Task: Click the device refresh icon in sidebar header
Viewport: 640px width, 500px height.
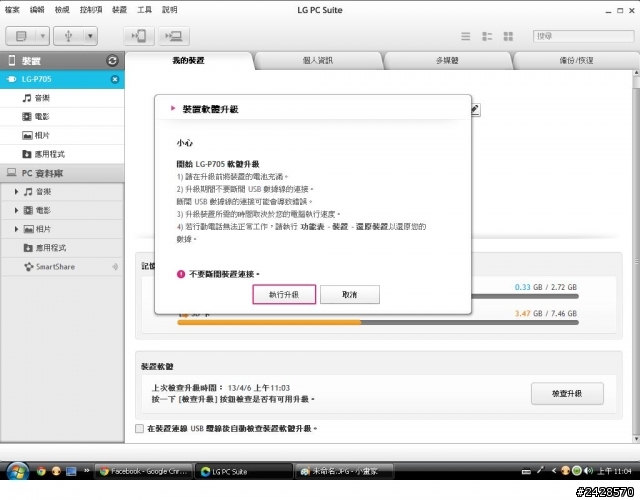Action: click(112, 61)
